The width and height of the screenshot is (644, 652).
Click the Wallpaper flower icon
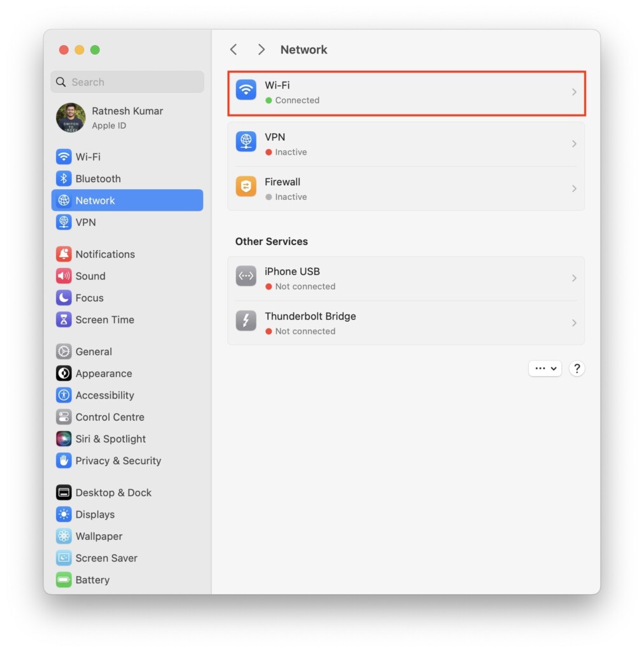pyautogui.click(x=64, y=536)
